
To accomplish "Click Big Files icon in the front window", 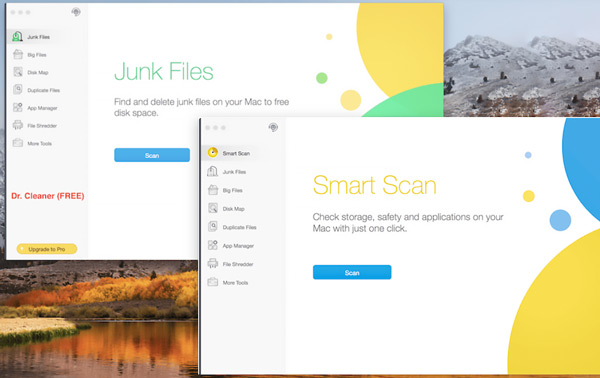I will click(x=213, y=190).
